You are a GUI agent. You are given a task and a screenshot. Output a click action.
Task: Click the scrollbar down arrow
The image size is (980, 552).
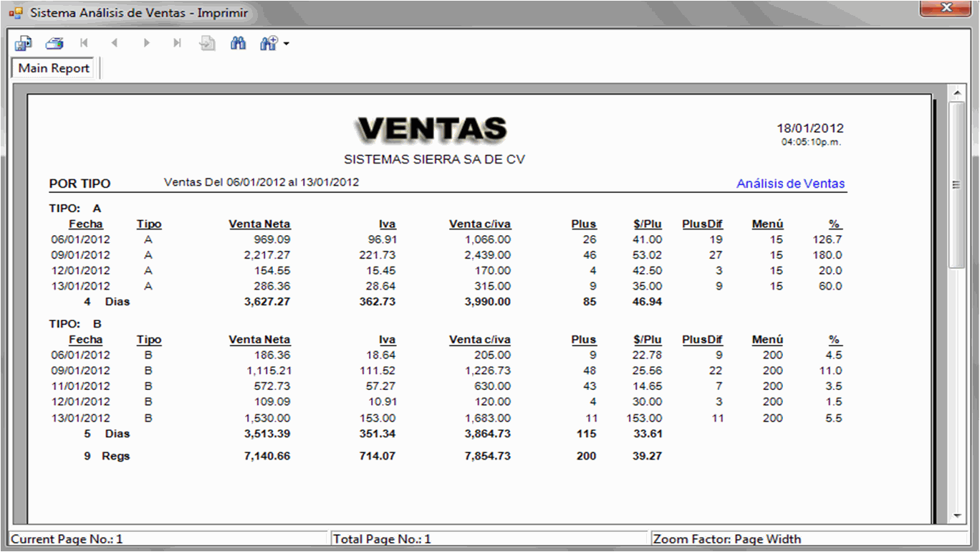956,516
